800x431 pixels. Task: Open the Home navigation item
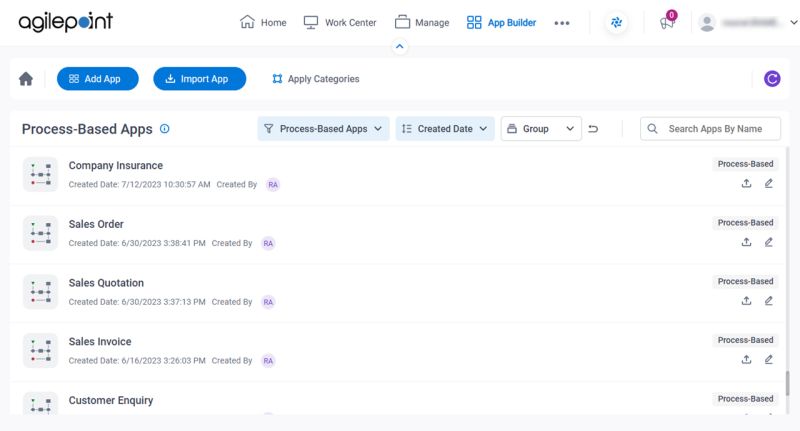[263, 22]
